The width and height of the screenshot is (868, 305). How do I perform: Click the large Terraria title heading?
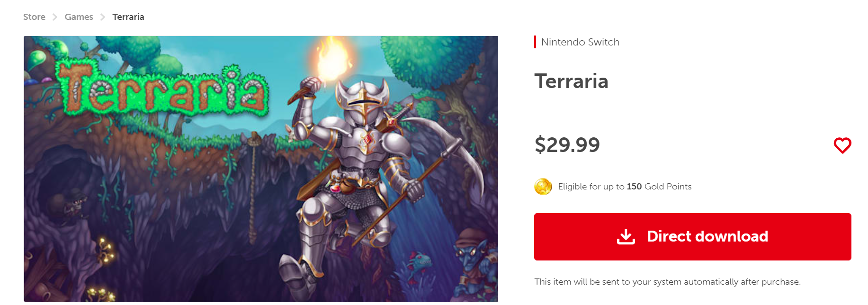[571, 81]
